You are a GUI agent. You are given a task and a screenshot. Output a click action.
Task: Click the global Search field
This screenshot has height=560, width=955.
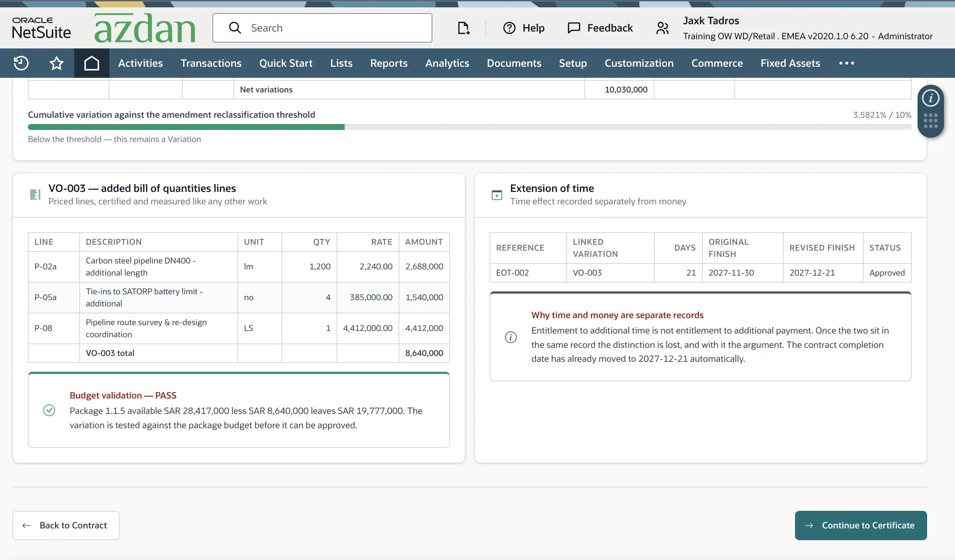pyautogui.click(x=322, y=28)
